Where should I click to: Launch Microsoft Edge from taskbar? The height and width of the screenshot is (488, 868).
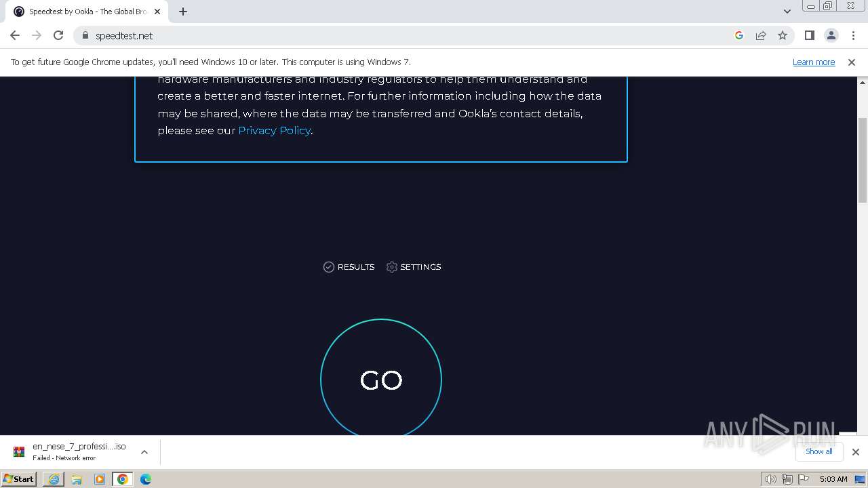[x=146, y=479]
